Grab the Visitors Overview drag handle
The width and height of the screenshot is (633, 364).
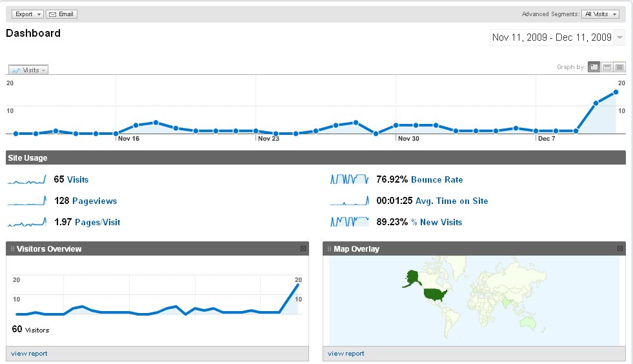(x=12, y=249)
